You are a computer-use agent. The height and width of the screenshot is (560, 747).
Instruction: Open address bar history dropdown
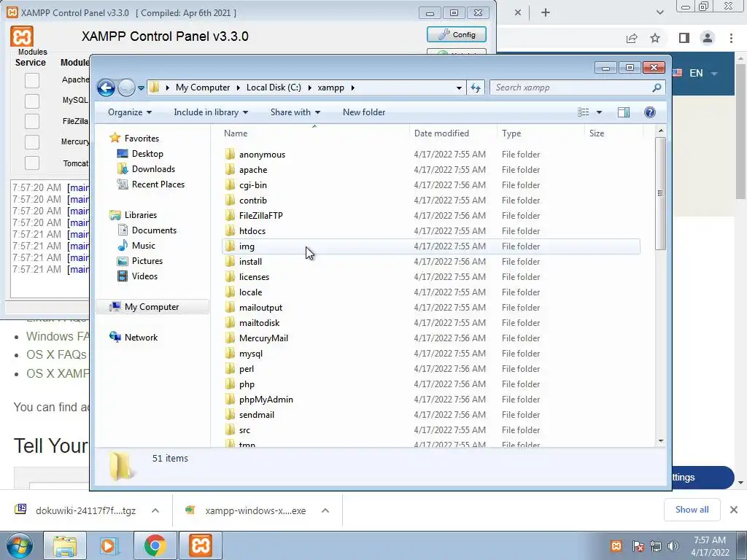[459, 88]
